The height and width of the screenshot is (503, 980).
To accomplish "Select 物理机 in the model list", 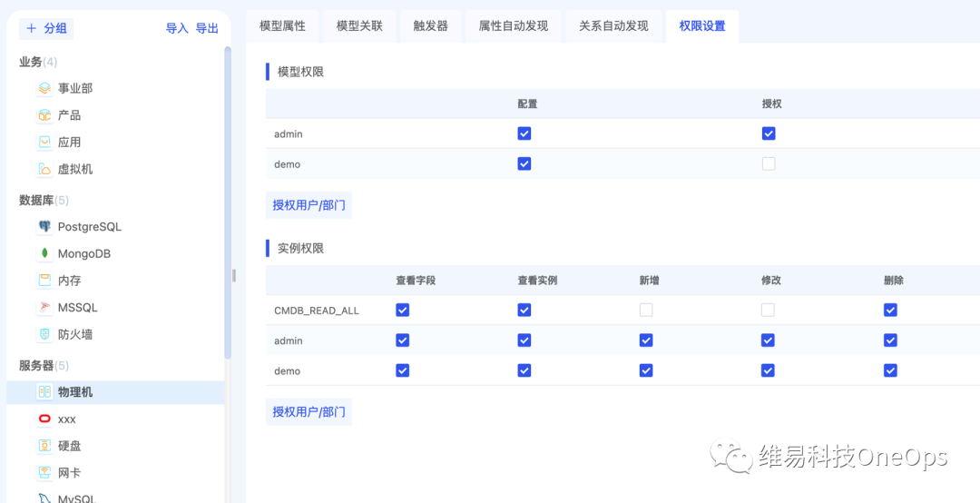I will point(115,392).
